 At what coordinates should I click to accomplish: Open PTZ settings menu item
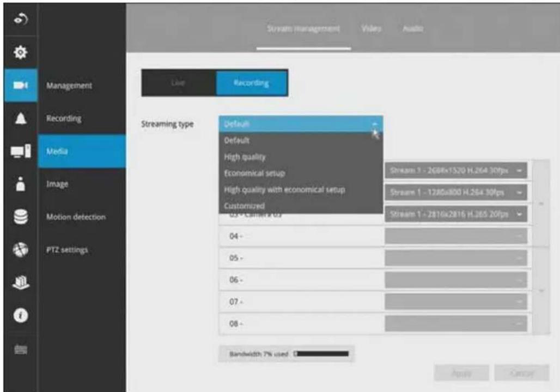click(67, 250)
